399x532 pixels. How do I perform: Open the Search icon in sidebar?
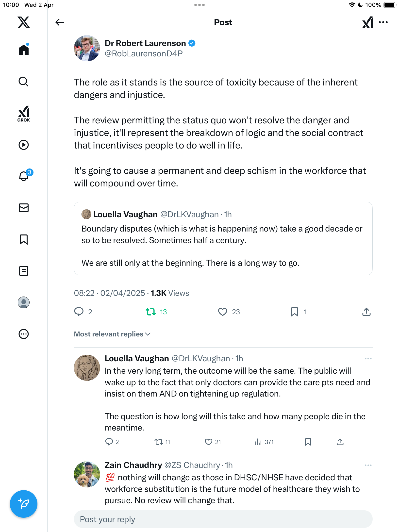coord(24,82)
